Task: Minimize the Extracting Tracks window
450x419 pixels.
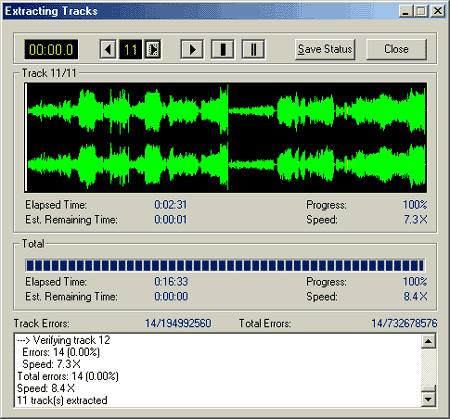Action: tap(406, 11)
